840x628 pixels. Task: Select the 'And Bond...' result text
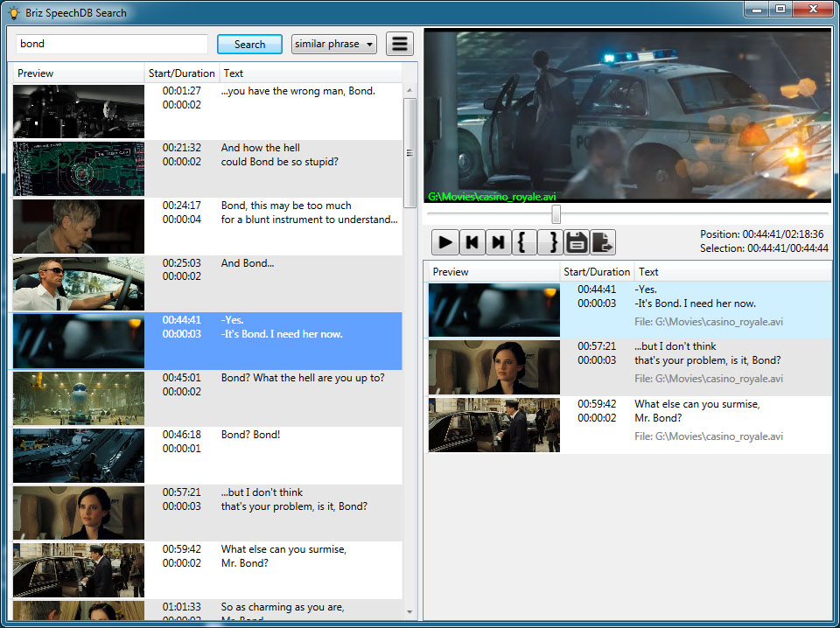click(x=248, y=263)
